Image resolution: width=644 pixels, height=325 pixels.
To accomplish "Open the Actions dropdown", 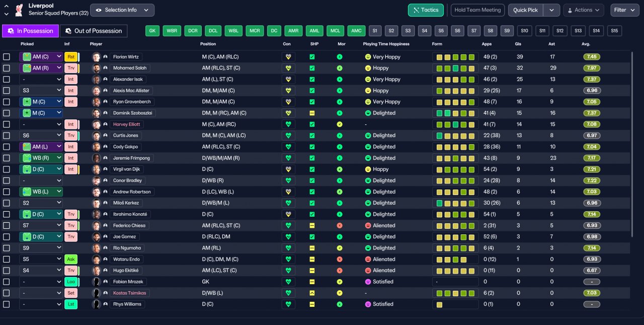I will pos(584,10).
